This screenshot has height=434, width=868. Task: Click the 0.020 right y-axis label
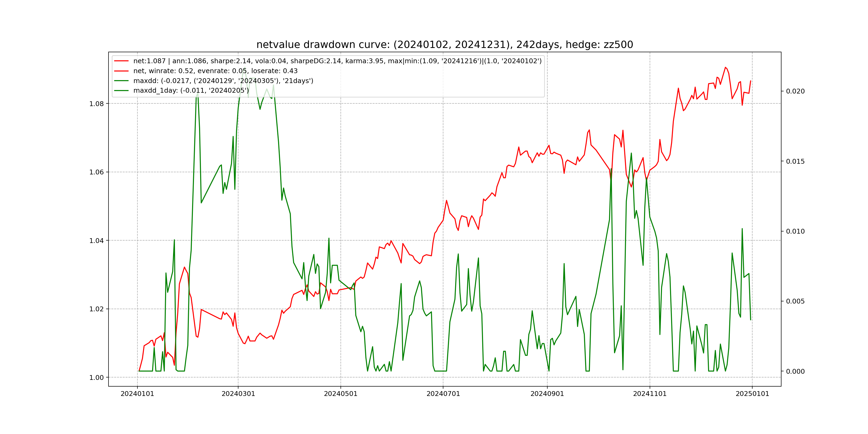pyautogui.click(x=795, y=91)
